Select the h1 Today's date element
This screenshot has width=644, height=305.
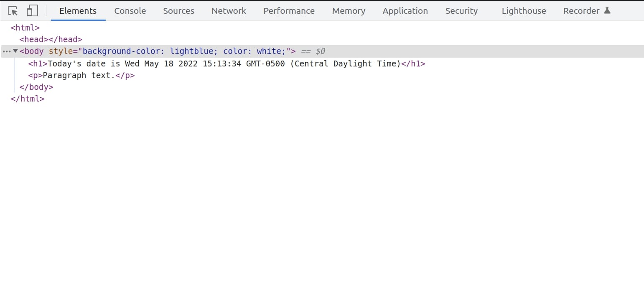[226, 64]
